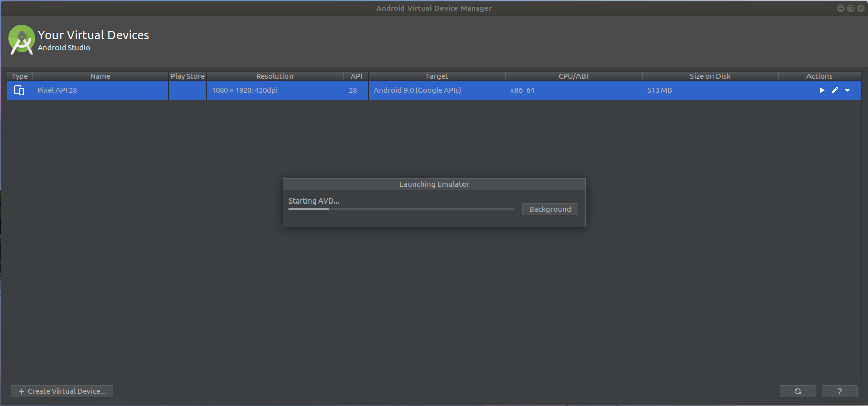
Task: Click the Starting AVD progress bar
Action: click(401, 209)
